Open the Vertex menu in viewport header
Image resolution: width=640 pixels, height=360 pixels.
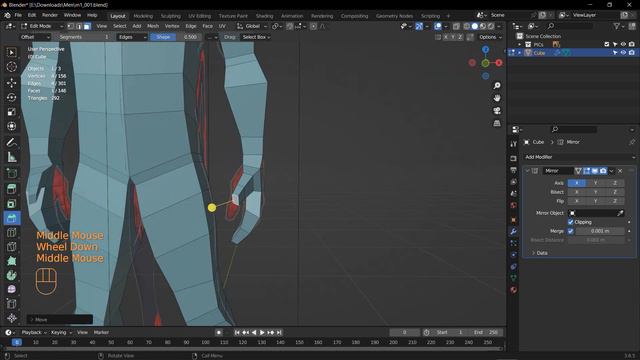point(172,26)
